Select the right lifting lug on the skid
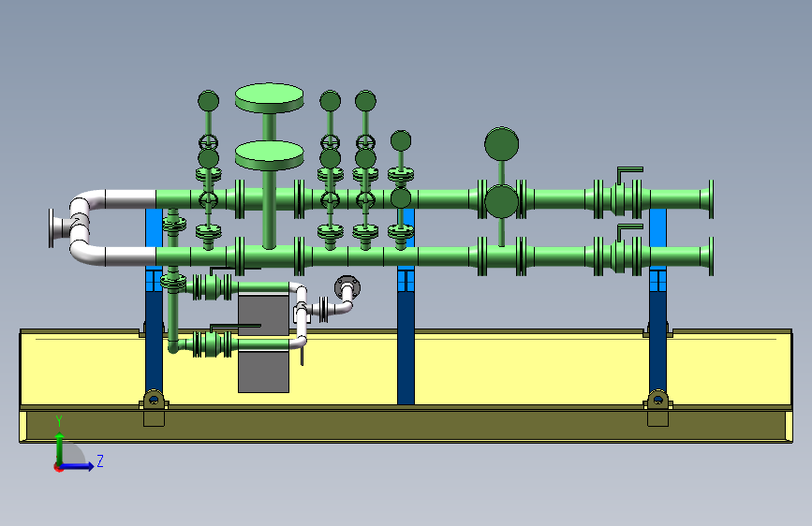The height and width of the screenshot is (526, 812). coord(657,400)
